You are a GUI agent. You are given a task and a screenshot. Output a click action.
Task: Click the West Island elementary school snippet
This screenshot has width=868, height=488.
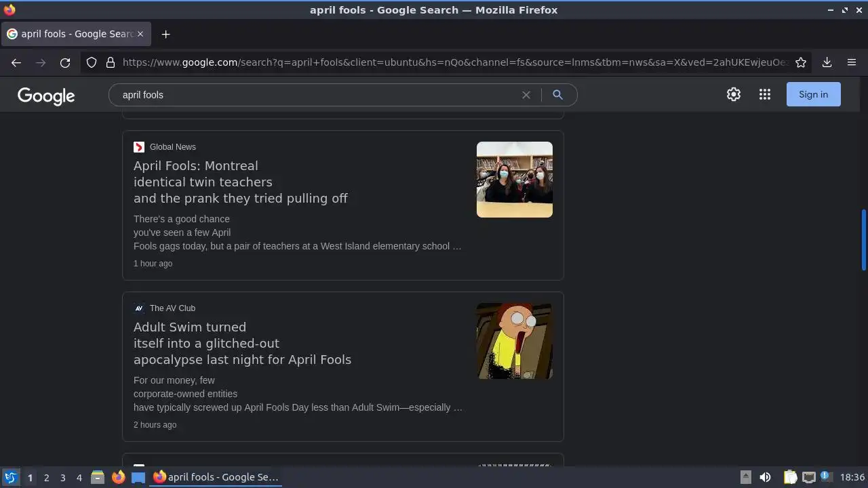click(x=297, y=232)
